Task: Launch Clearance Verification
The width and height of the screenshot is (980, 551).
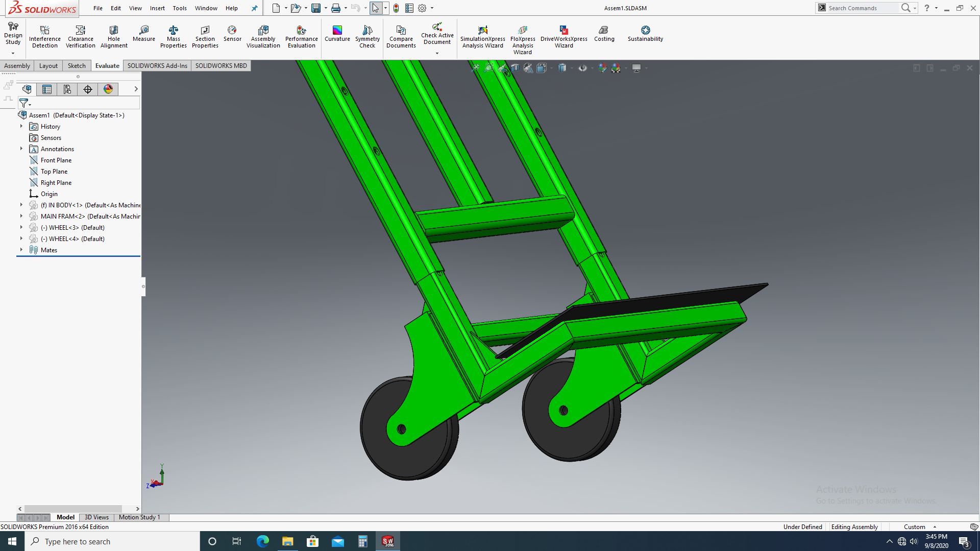Action: click(81, 37)
